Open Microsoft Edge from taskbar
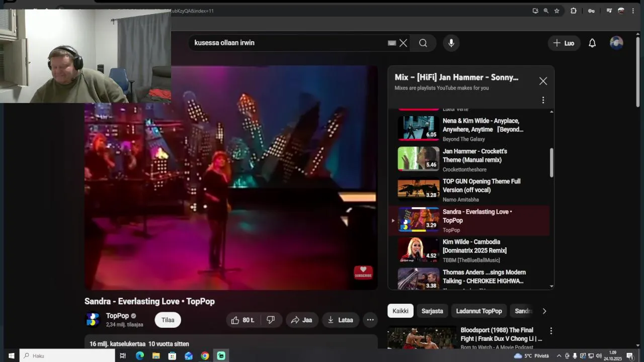 pos(140,356)
